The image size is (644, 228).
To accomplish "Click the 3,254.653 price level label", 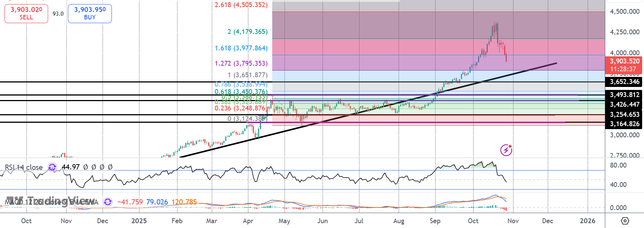I will pyautogui.click(x=624, y=115).
